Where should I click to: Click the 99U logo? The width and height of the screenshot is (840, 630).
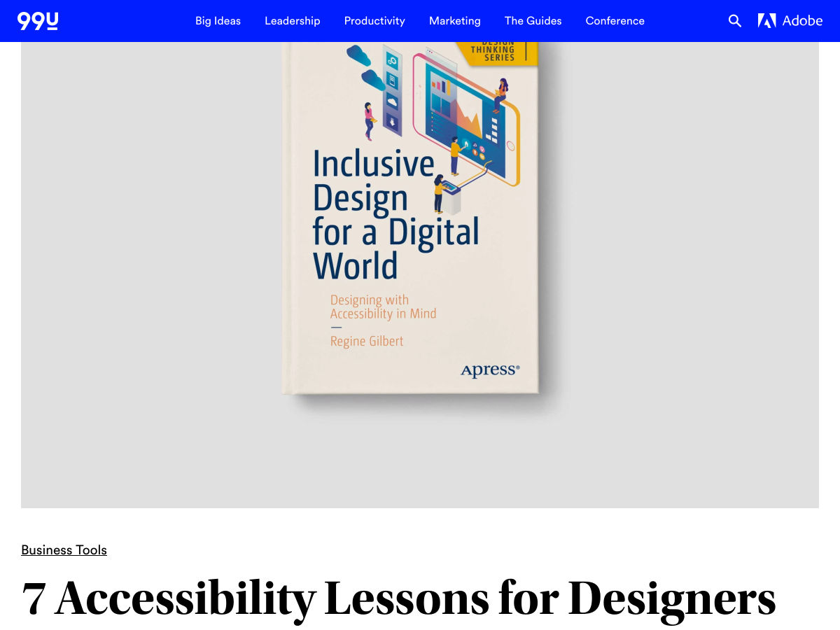tap(38, 21)
